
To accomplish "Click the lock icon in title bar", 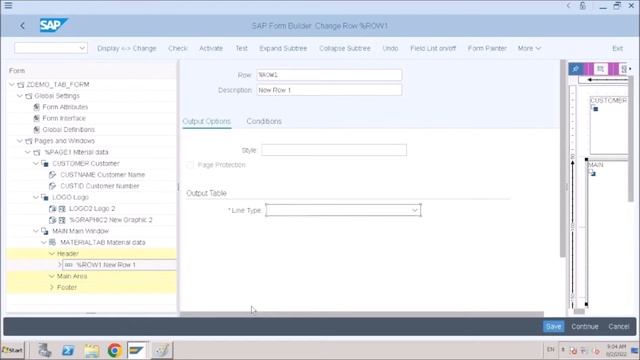I will click(x=583, y=6).
